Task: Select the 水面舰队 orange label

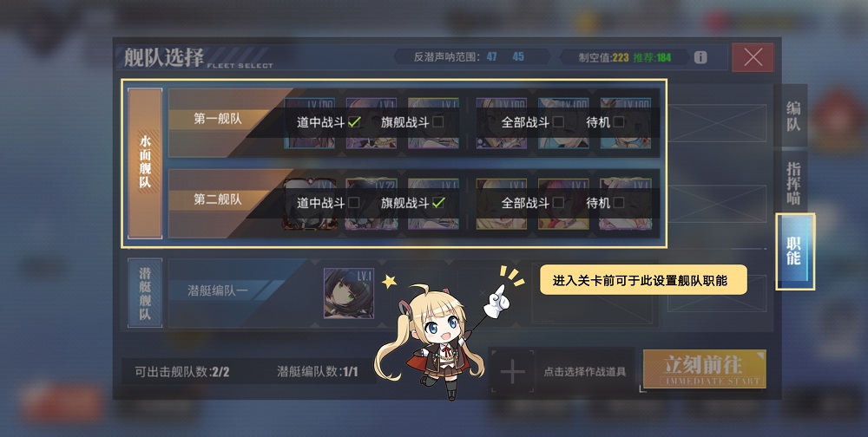Action: [145, 163]
